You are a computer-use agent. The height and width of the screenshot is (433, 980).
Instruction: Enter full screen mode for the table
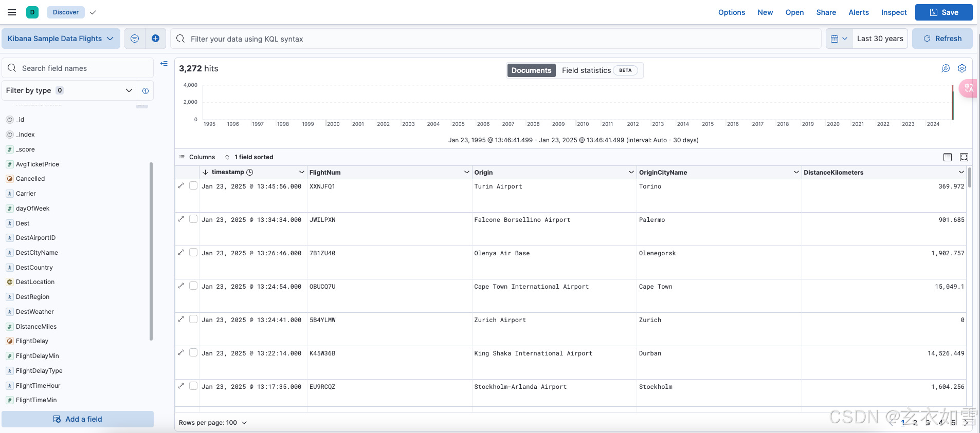pyautogui.click(x=964, y=157)
